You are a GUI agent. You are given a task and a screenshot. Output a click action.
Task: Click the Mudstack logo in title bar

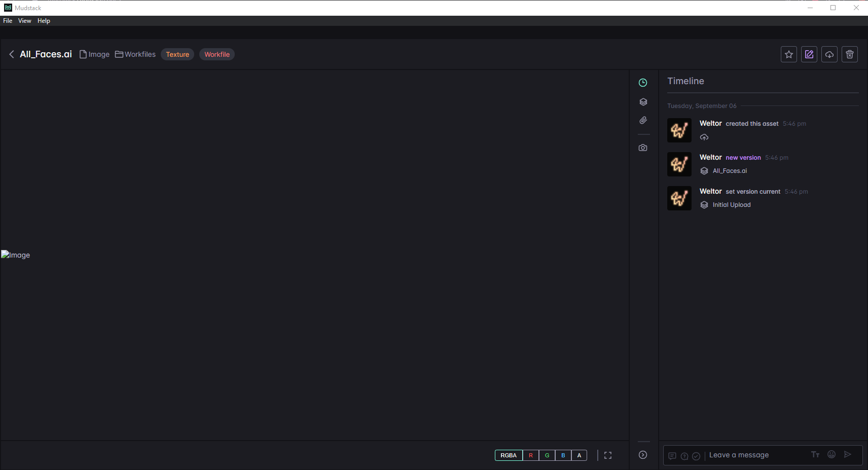(8, 8)
